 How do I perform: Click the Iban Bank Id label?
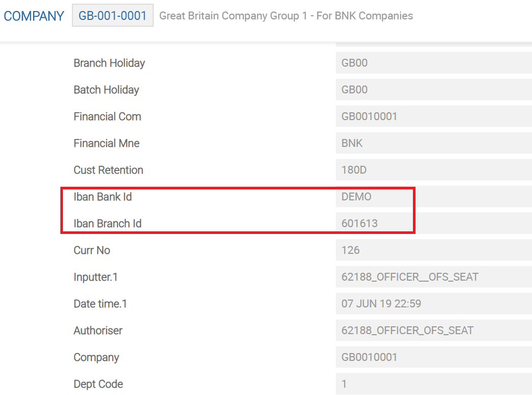pyautogui.click(x=103, y=197)
